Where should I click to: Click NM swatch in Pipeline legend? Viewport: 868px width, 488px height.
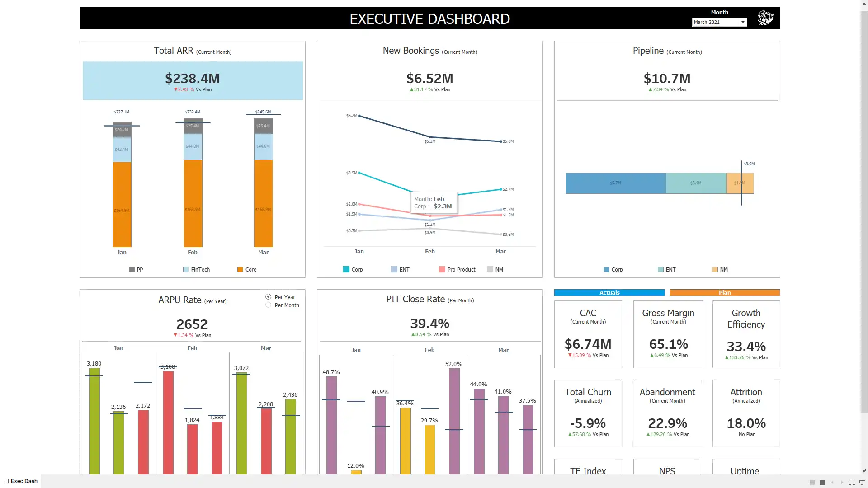(x=715, y=269)
